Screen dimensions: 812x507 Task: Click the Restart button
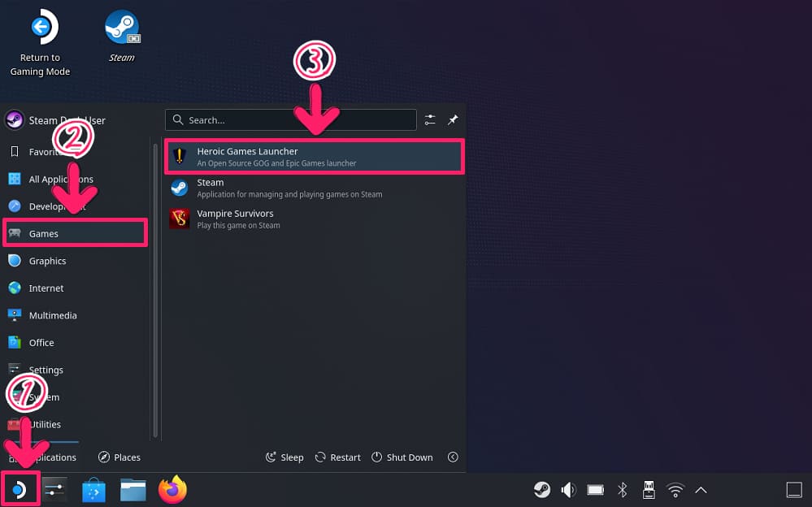337,457
